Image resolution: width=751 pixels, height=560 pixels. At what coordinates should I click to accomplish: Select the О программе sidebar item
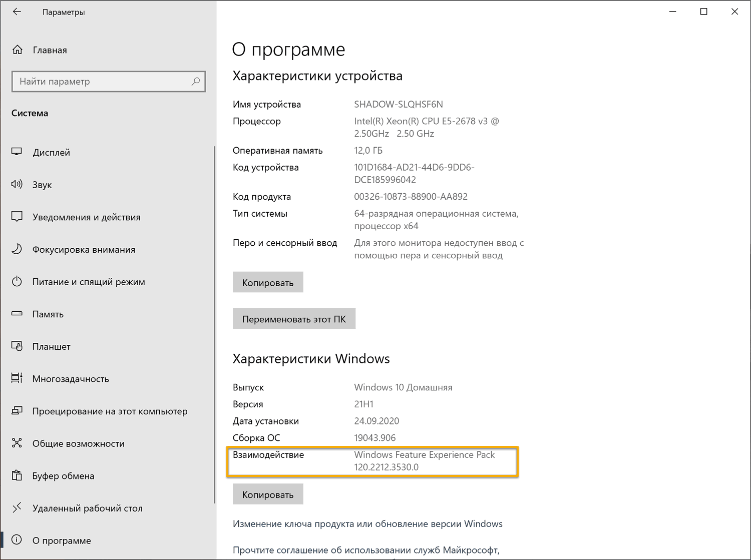click(x=62, y=540)
